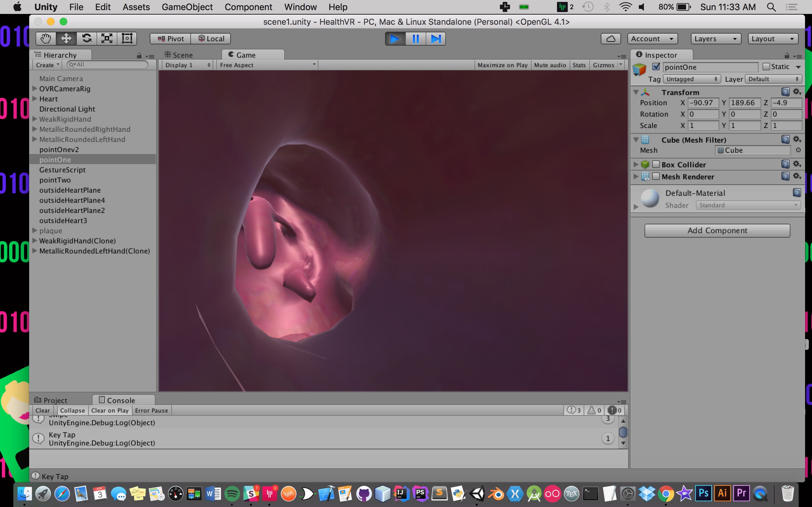Click the Add Component button
Screen dimensions: 812x507
[717, 230]
